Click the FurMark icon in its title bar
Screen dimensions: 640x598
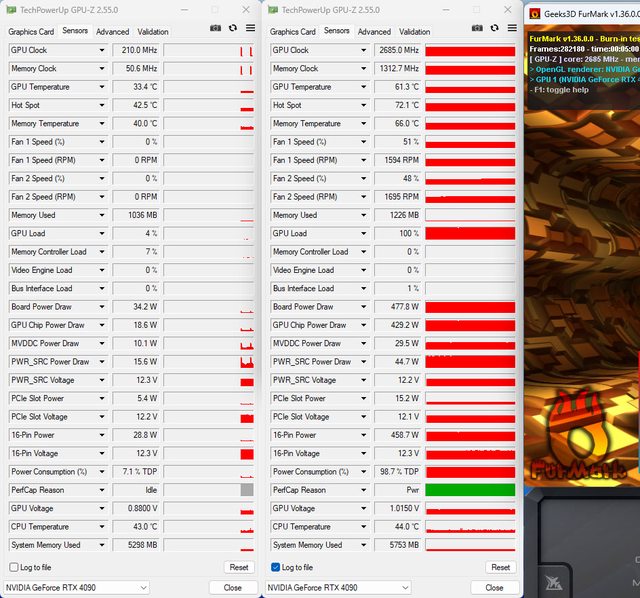(535, 14)
